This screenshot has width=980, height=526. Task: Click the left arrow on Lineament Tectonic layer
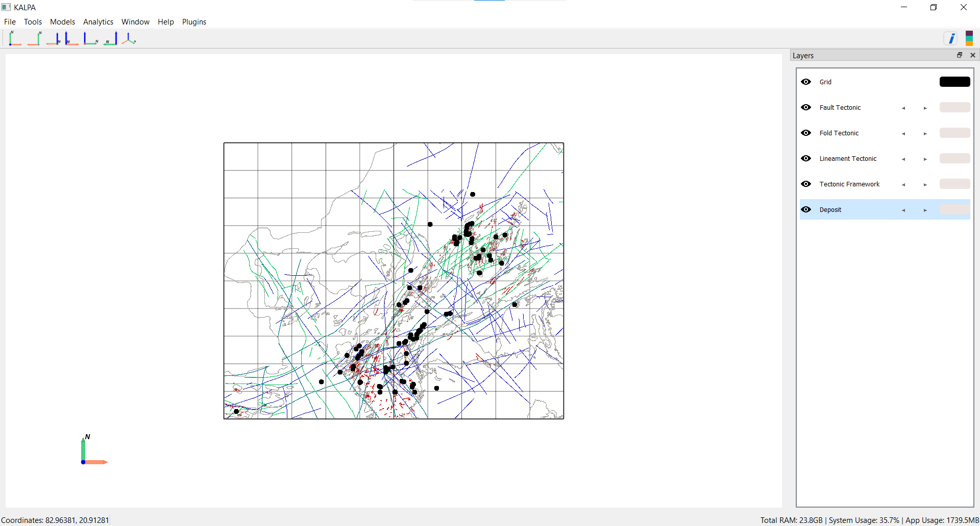click(903, 159)
